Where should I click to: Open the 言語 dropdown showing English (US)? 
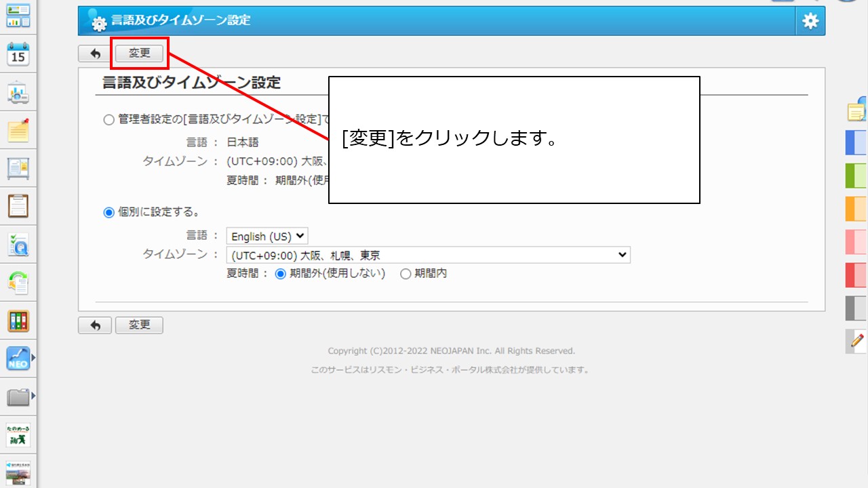click(267, 237)
